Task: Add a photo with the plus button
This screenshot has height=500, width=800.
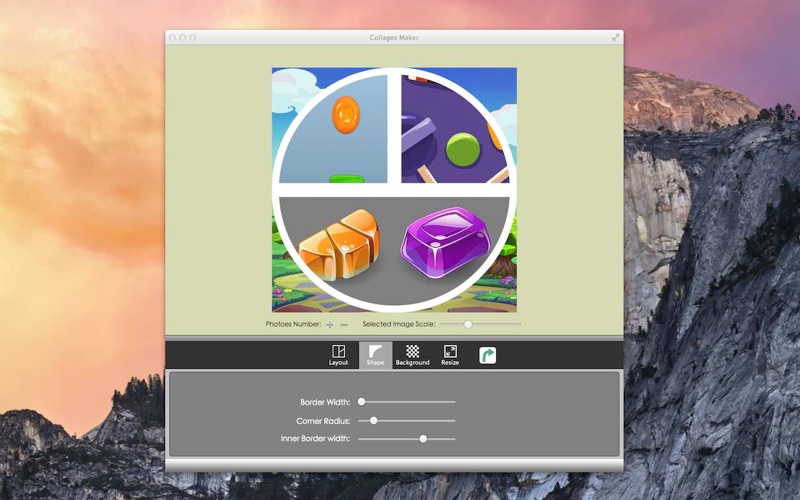Action: [330, 324]
